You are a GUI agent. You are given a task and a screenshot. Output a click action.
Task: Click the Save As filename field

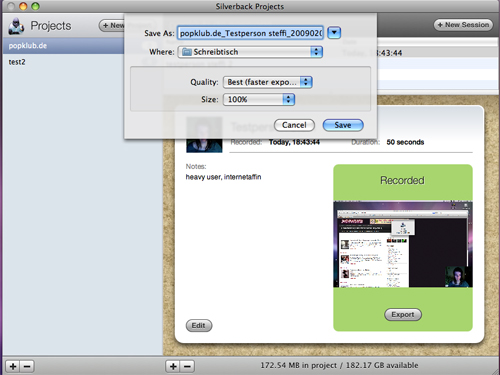(x=250, y=33)
